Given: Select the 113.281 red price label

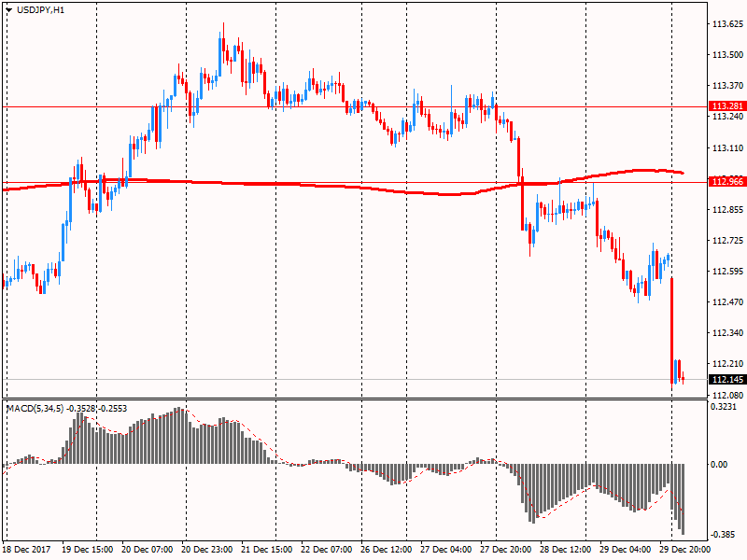Looking at the screenshot, I should pyautogui.click(x=727, y=105).
